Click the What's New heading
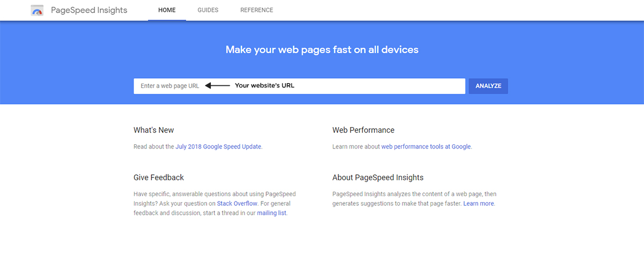 (x=153, y=130)
